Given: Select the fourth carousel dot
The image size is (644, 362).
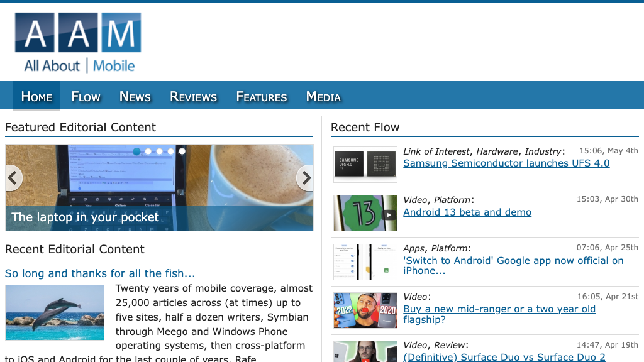Looking at the screenshot, I should coord(171,151).
